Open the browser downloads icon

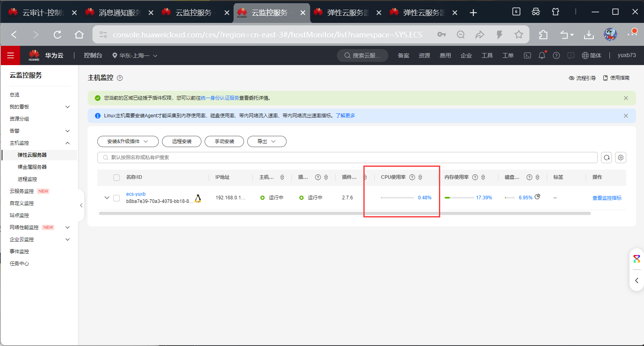coord(589,35)
